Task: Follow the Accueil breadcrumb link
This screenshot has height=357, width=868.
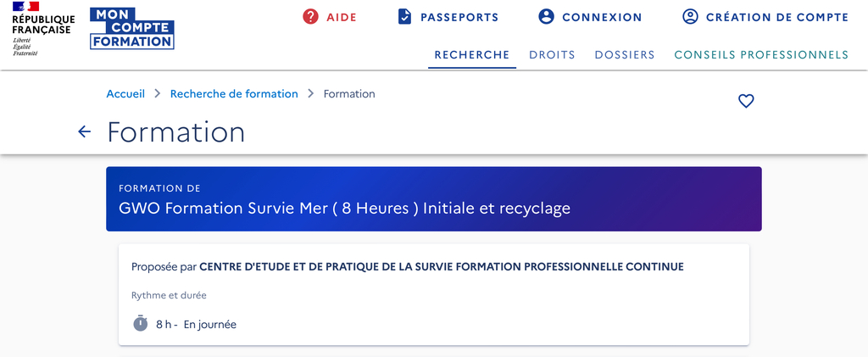Action: pos(125,93)
